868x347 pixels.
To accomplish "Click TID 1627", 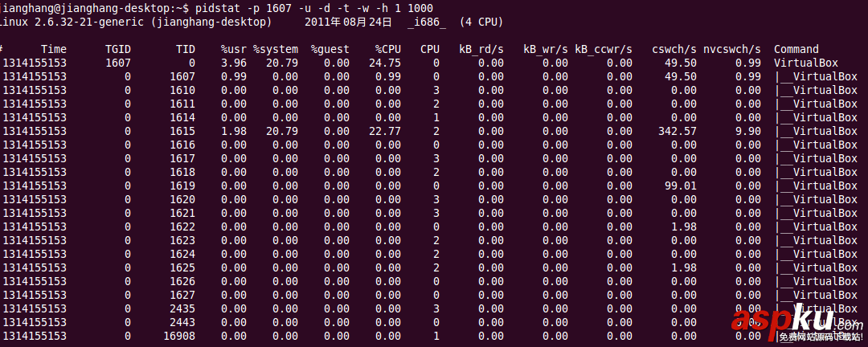I will [182, 295].
